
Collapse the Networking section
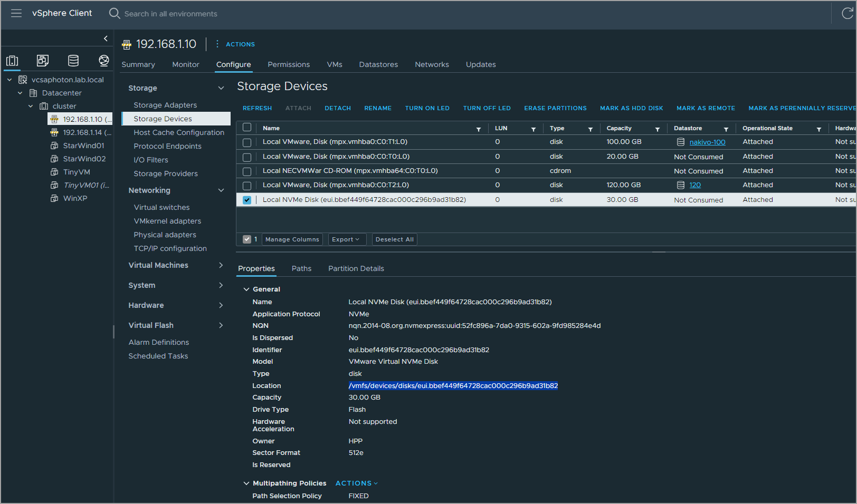pyautogui.click(x=221, y=190)
